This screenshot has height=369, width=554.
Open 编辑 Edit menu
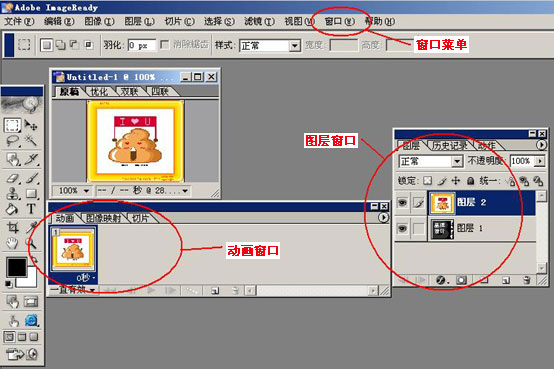coord(59,22)
